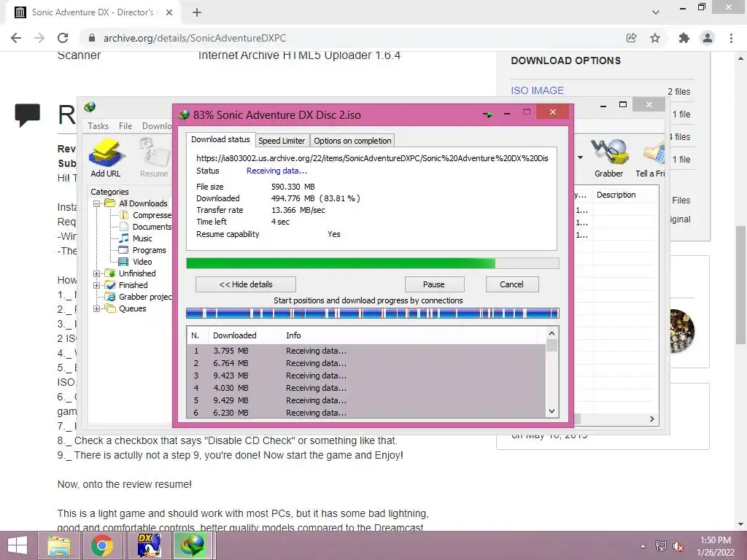Click the download URL text in status panel
This screenshot has height=560, width=747.
372,158
